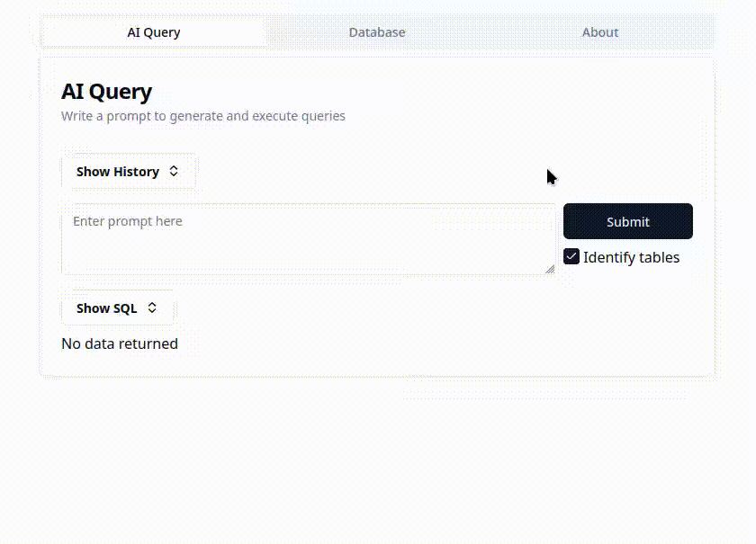Expand the Show SQL section
This screenshot has width=756, height=544.
(117, 308)
